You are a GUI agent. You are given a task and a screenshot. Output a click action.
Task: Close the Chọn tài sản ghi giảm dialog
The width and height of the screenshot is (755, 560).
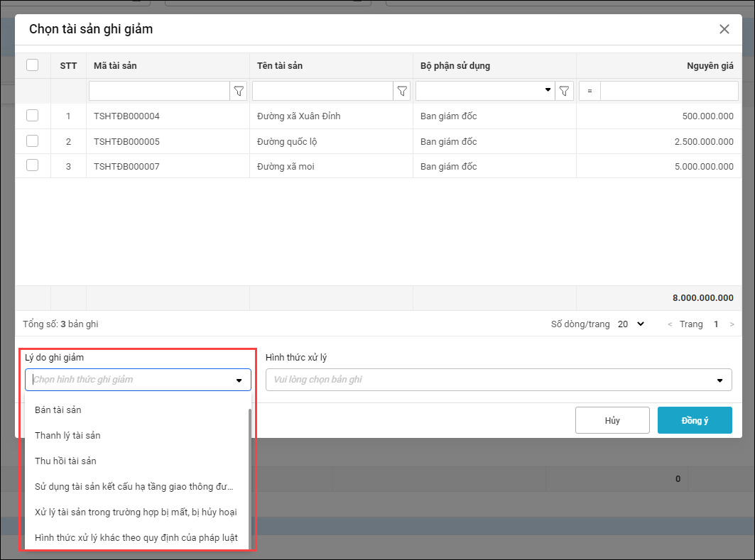[x=724, y=29]
